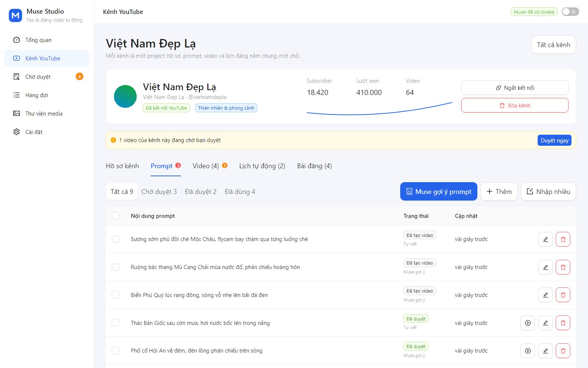Select the Thác Bản Giốc prompt checkbox
Viewport: 588px width, 368px height.
click(x=115, y=323)
